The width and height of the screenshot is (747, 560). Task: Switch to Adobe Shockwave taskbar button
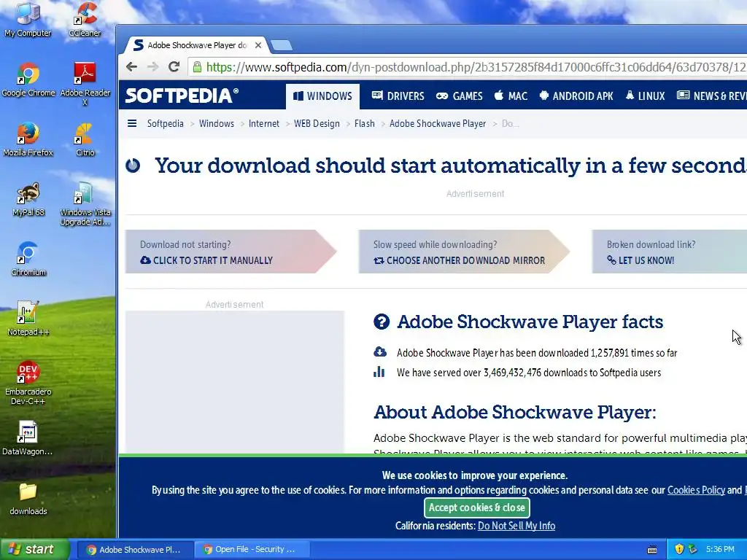click(134, 550)
